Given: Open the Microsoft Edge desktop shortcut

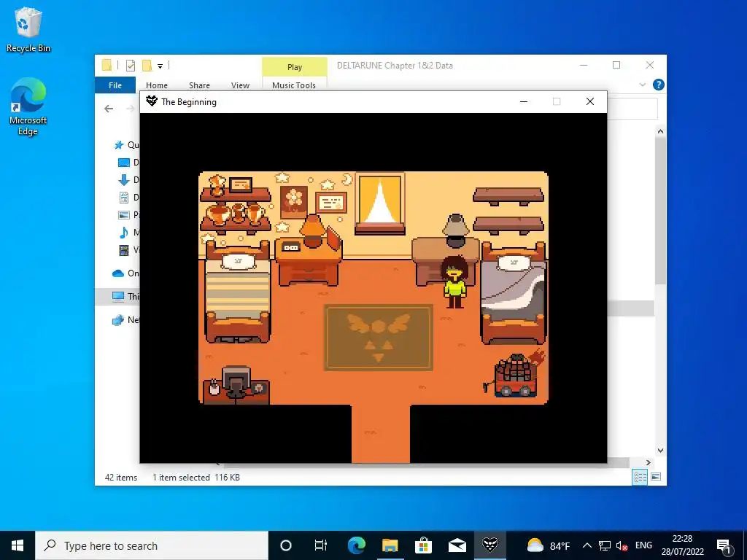Looking at the screenshot, I should pyautogui.click(x=28, y=106).
